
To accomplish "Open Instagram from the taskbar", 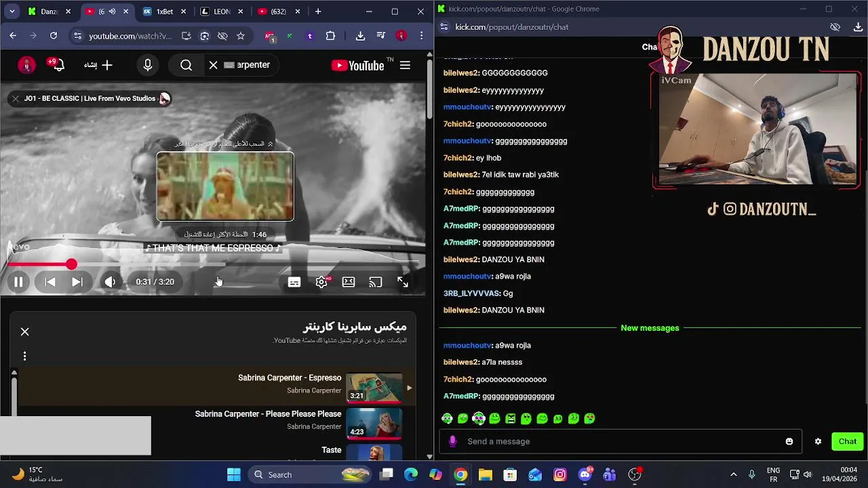I will (560, 474).
